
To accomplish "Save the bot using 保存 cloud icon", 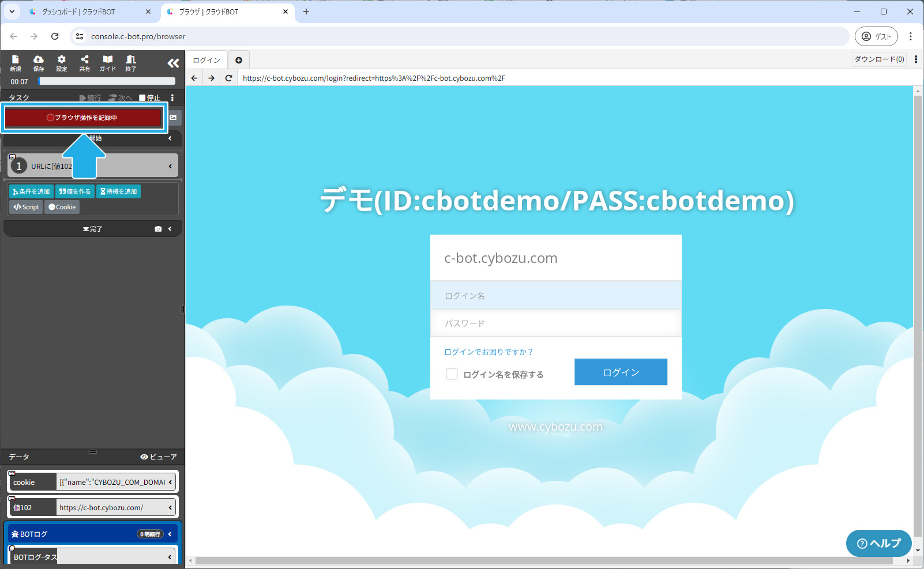I will 39,63.
